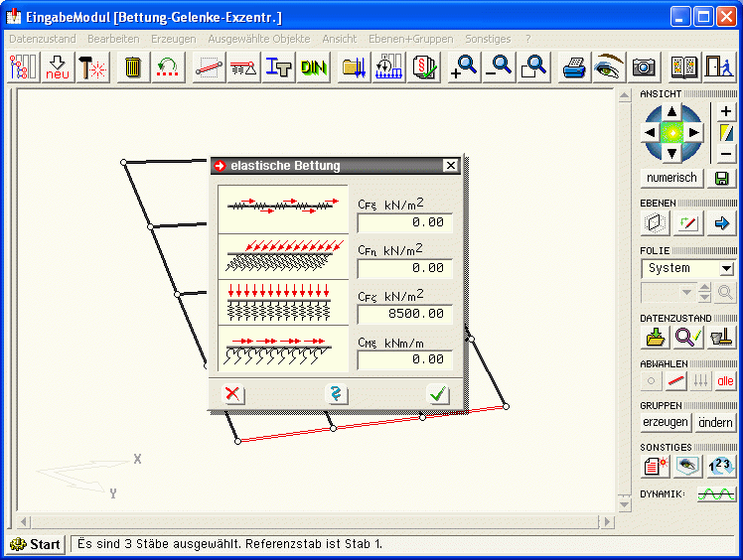Toggle the Dynamik wave button
This screenshot has height=560, width=743.
point(713,493)
